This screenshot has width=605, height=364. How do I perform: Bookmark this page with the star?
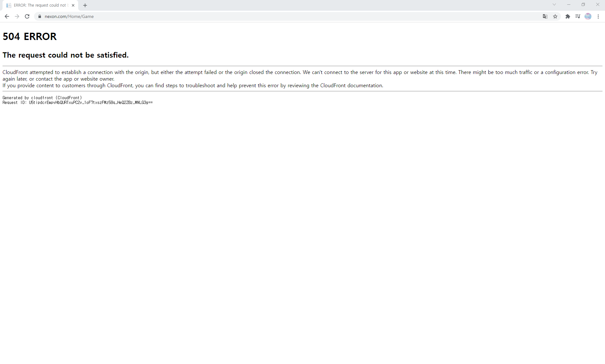tap(555, 16)
